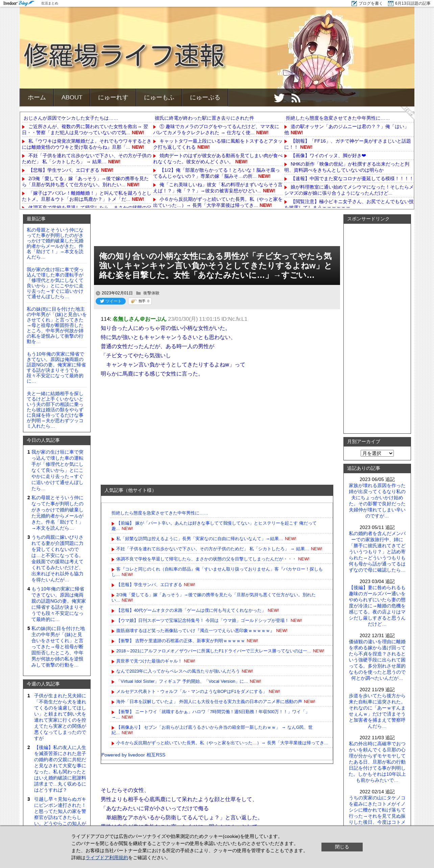Open 2023 03/04 追記 article 【後編】妻に咎められるも
This screenshot has width=434, height=868.
[x=377, y=606]
